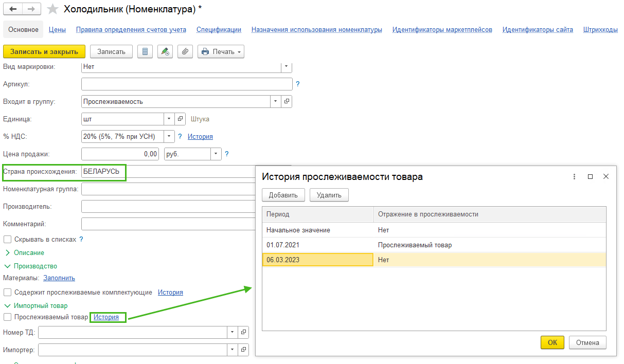Open Импортер dropdown arrow
This screenshot has height=364, width=624.
(234, 350)
